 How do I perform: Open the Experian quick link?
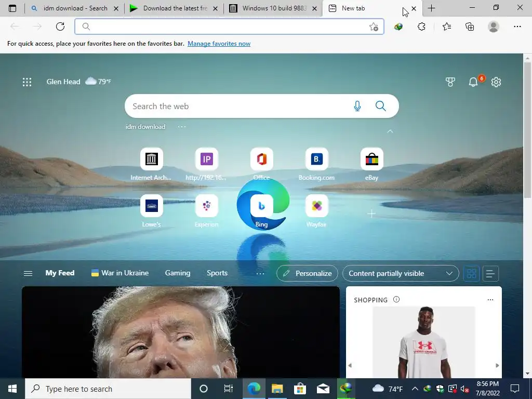click(206, 211)
